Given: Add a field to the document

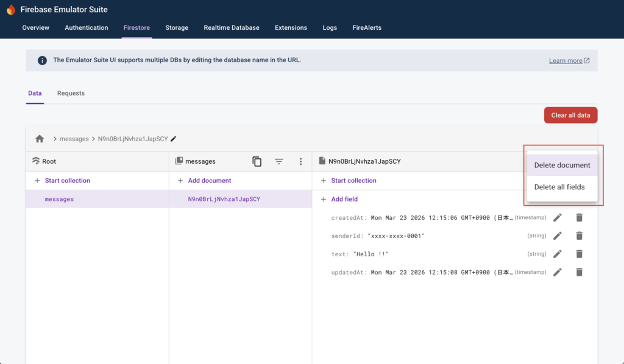Looking at the screenshot, I should [x=344, y=199].
